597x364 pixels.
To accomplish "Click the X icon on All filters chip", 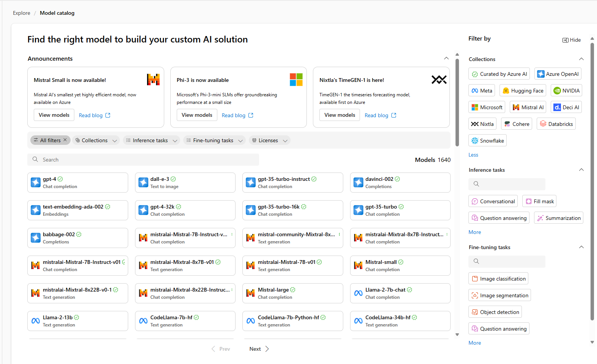I will (x=65, y=140).
